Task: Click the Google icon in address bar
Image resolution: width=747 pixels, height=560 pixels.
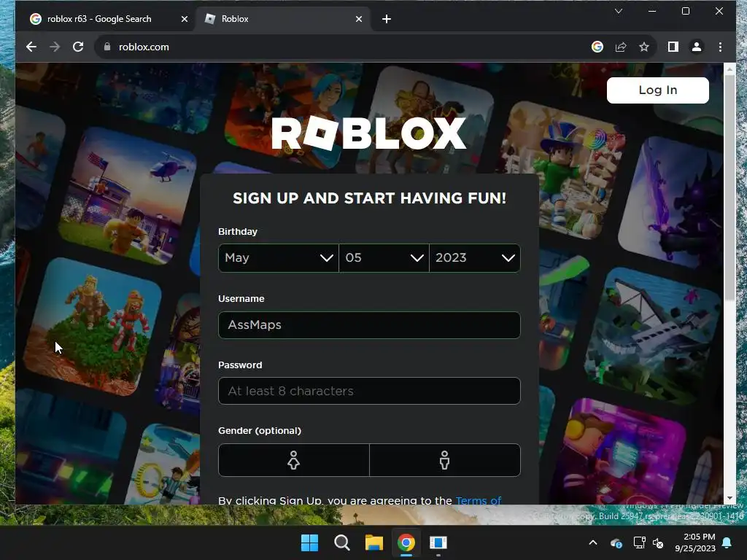Action: coord(597,47)
